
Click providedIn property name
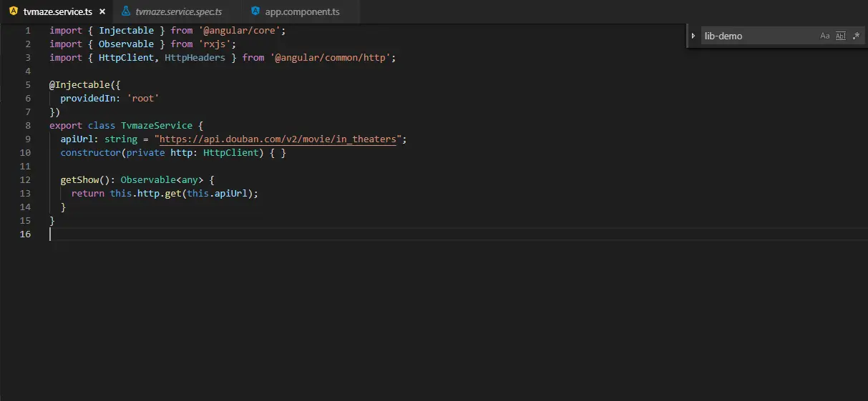click(88, 99)
